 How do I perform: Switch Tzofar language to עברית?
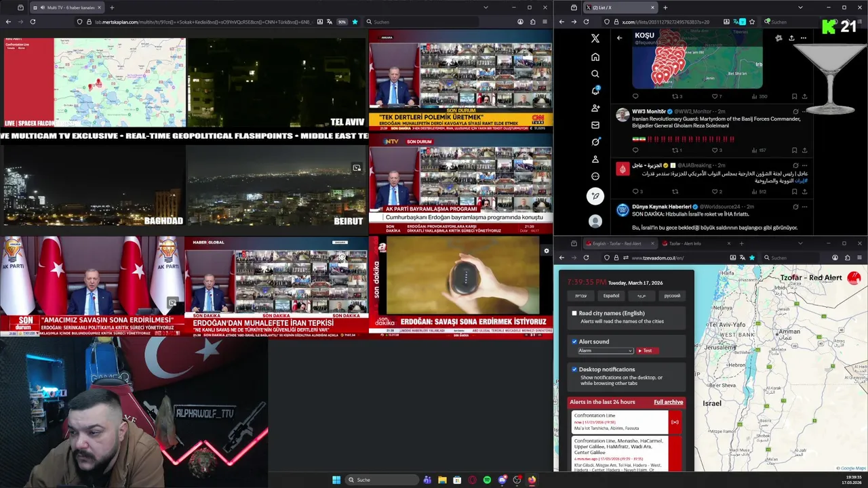581,296
